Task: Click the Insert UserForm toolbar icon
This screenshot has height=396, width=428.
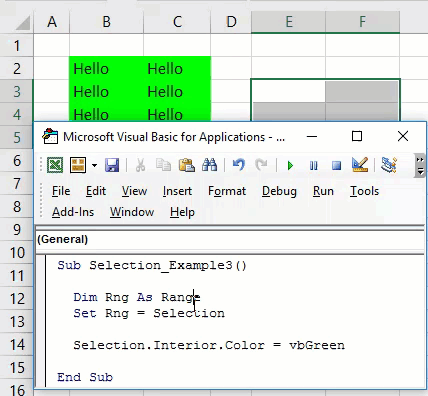Action: (78, 165)
